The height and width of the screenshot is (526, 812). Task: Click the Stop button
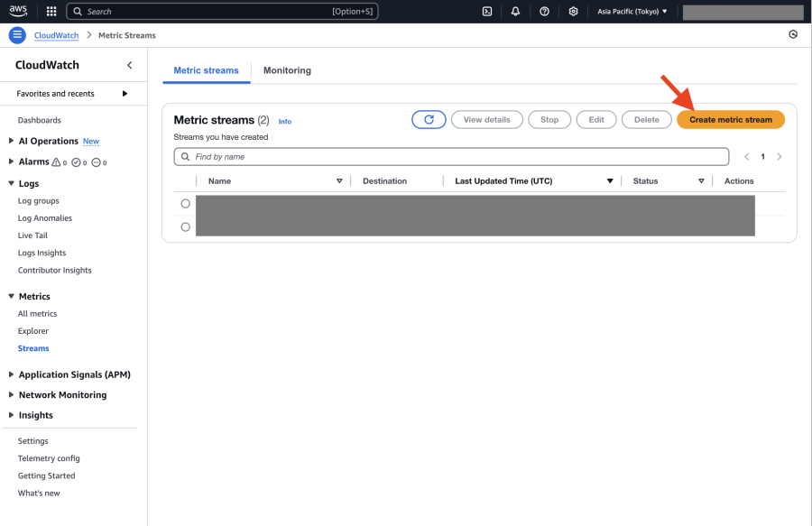[x=549, y=120]
